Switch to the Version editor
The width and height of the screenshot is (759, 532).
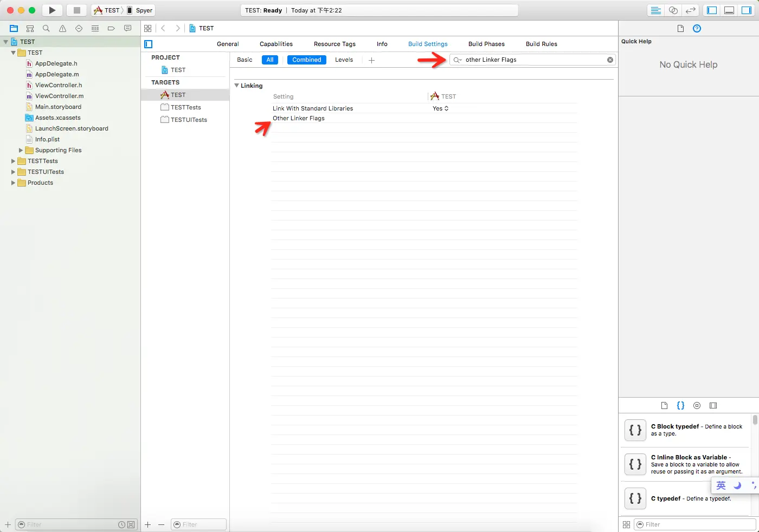coord(690,10)
